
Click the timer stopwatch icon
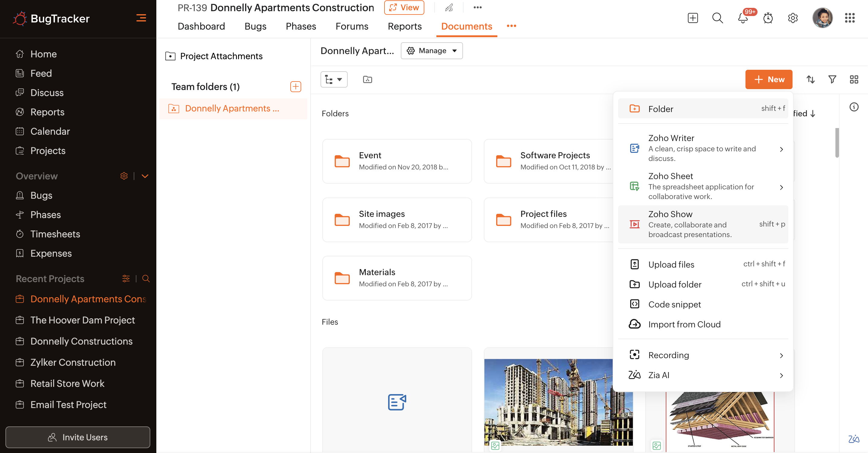(768, 18)
